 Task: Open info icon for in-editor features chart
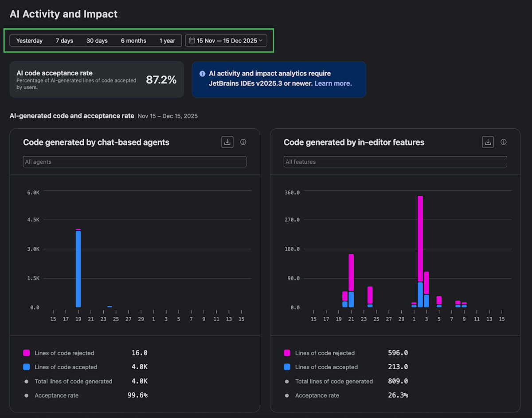[x=504, y=142]
